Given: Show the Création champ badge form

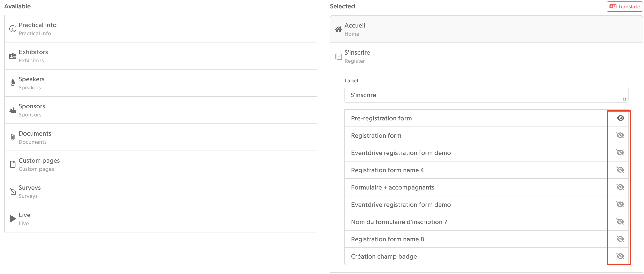Looking at the screenshot, I should [620, 256].
